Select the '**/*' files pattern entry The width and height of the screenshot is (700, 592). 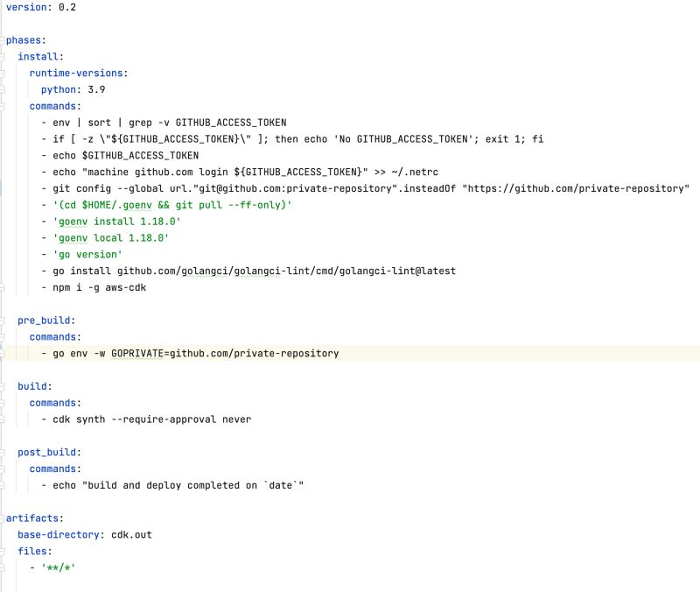58,568
